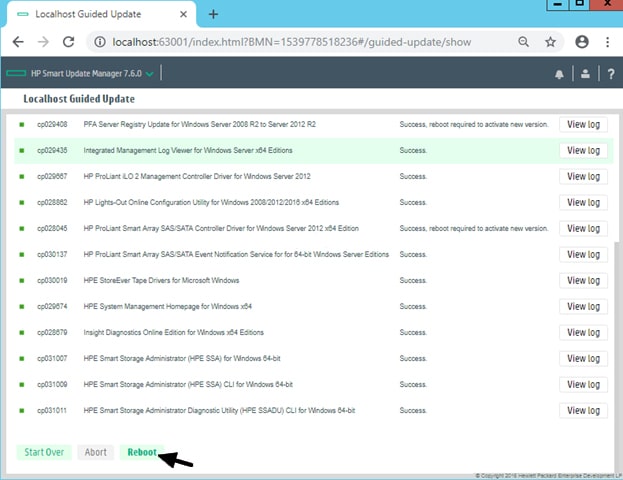623x480 pixels.
Task: Click green status square for cp031007
Action: point(22,359)
